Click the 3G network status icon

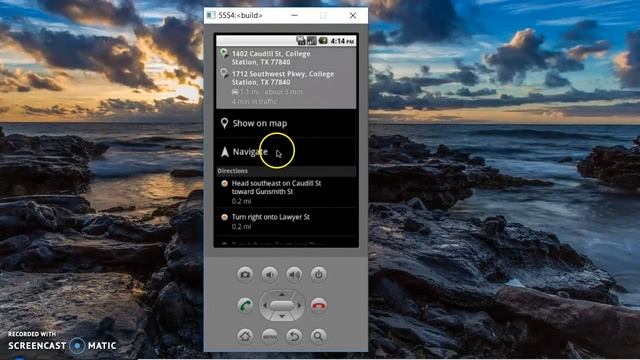301,40
